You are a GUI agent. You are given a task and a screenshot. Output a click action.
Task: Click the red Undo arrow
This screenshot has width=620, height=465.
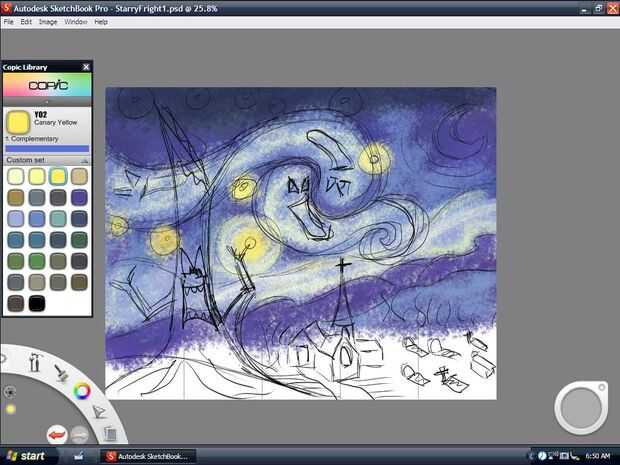(x=57, y=435)
